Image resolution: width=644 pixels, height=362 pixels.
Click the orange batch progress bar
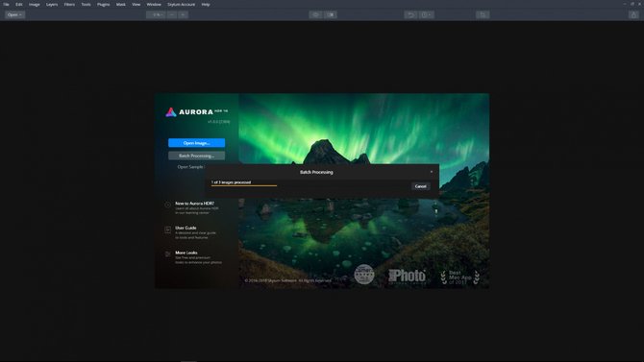click(244, 185)
